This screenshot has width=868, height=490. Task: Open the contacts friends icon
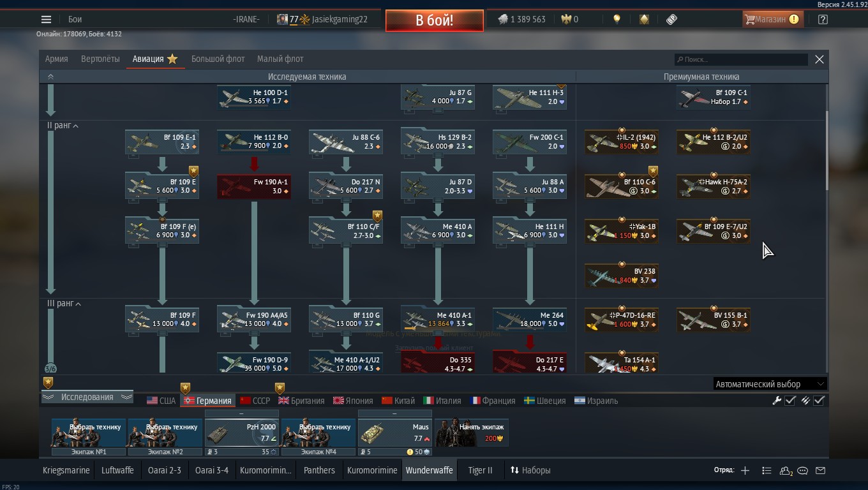pos(786,471)
